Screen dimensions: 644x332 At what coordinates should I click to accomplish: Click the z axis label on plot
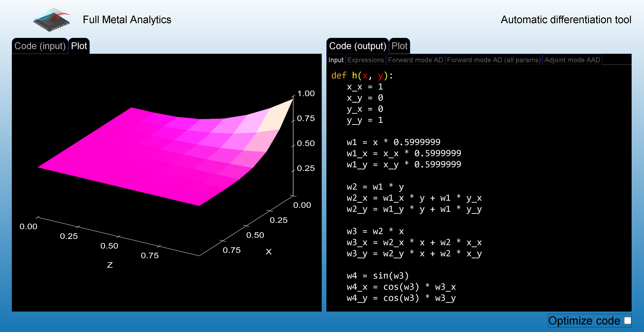pos(110,265)
